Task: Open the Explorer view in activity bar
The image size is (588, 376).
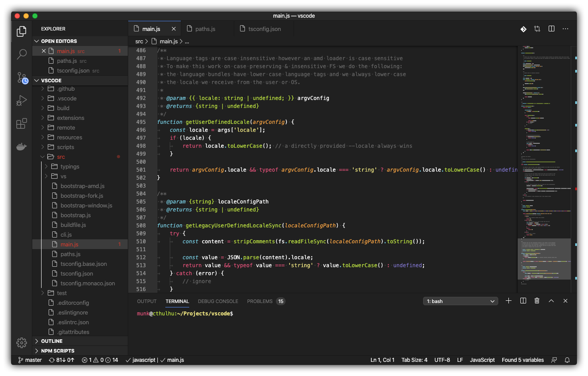Action: pos(22,31)
